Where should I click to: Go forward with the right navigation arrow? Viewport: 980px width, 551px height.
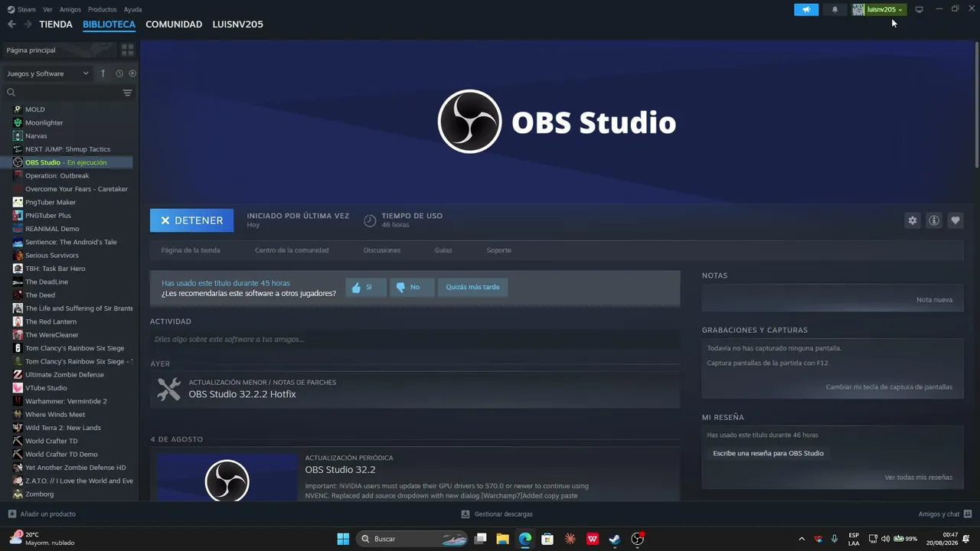[28, 24]
